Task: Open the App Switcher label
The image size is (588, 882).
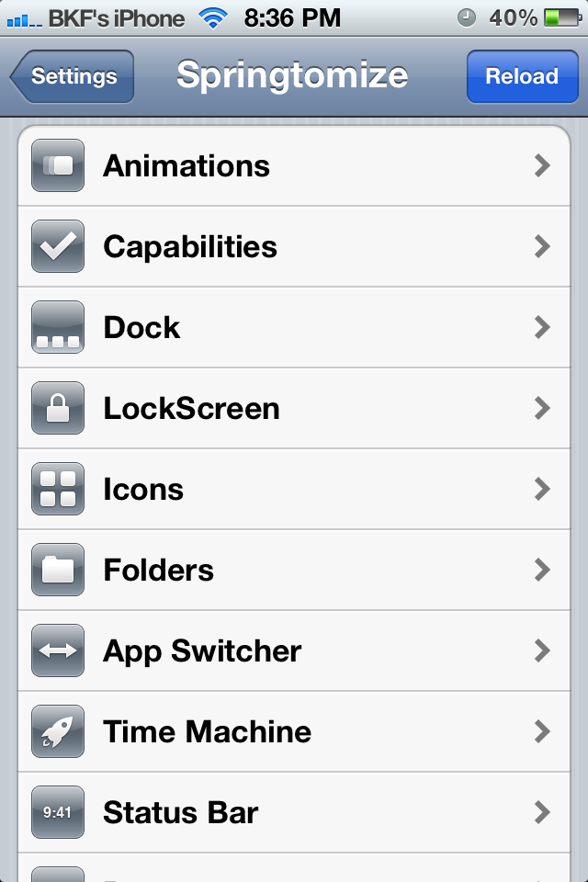Action: [202, 652]
